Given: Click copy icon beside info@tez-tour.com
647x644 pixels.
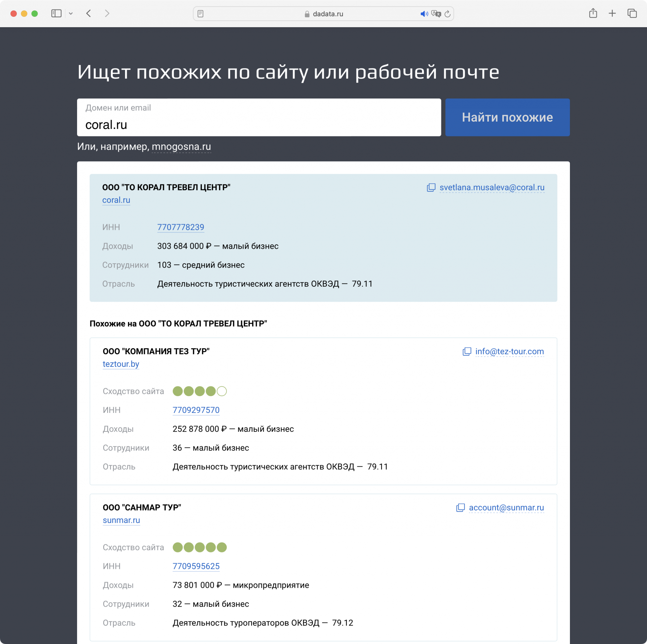Looking at the screenshot, I should [x=467, y=351].
